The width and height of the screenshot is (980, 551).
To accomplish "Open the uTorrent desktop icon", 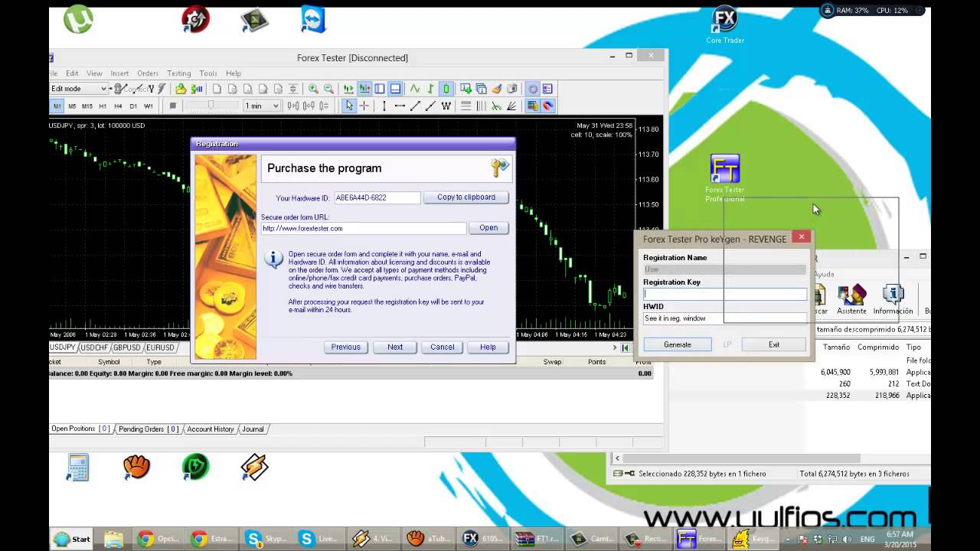I will [x=77, y=19].
